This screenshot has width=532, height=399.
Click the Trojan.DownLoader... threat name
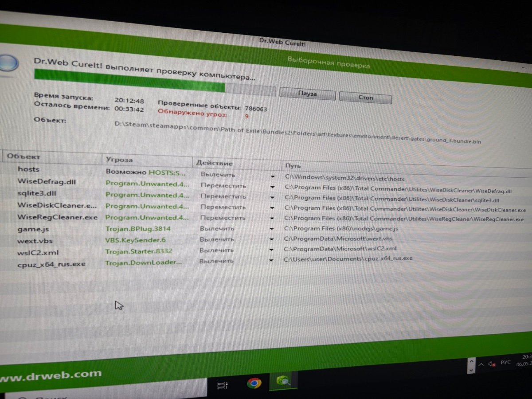(x=144, y=262)
